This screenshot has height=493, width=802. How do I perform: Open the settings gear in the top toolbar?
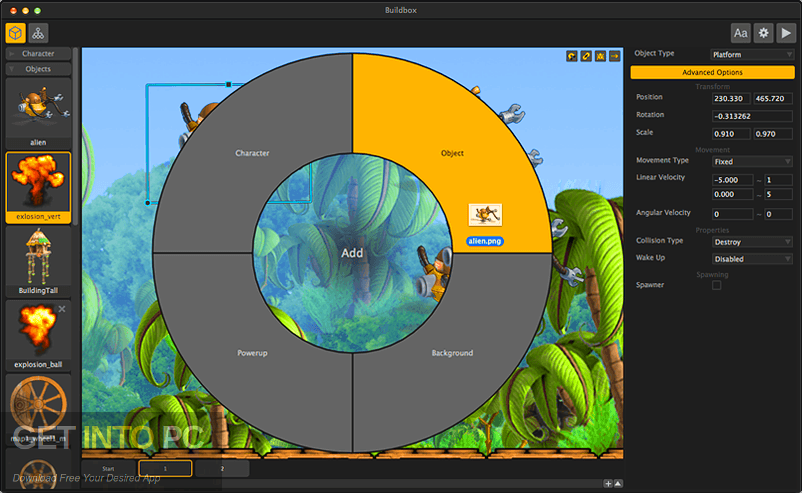(x=763, y=33)
